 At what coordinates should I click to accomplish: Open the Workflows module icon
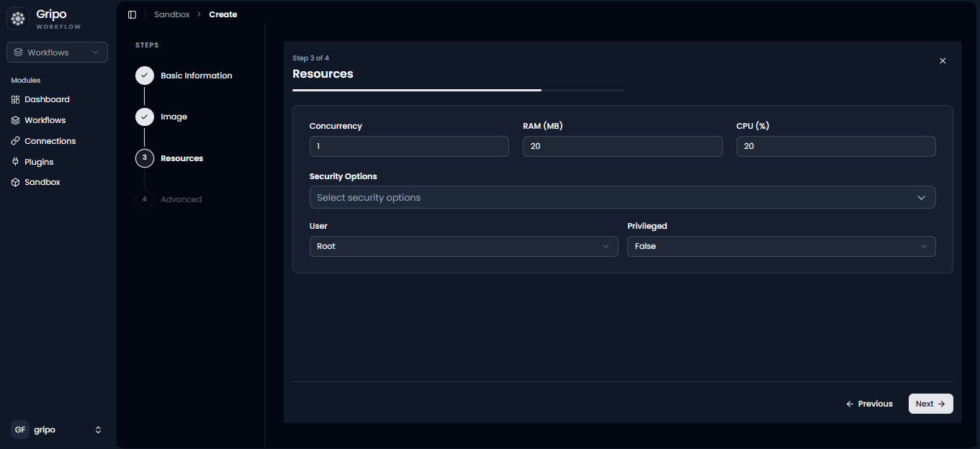click(x=16, y=120)
